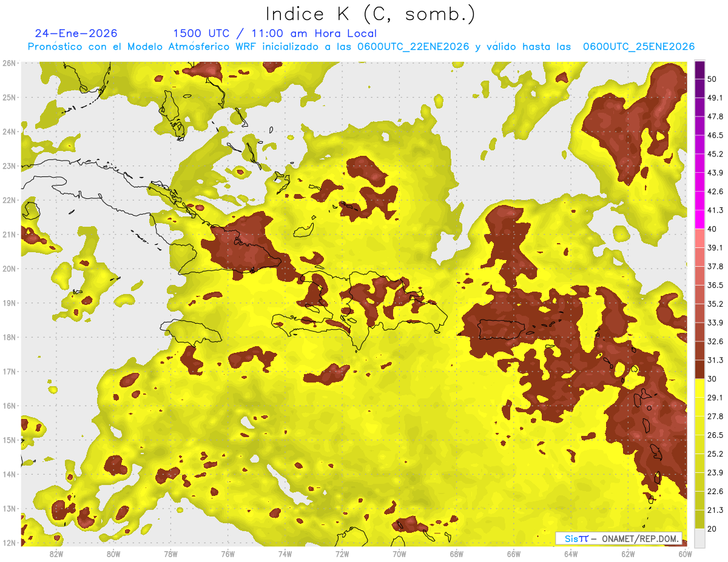Viewport: 728px width, 562px height.
Task: Click the "50" color scale label
Action: point(713,79)
